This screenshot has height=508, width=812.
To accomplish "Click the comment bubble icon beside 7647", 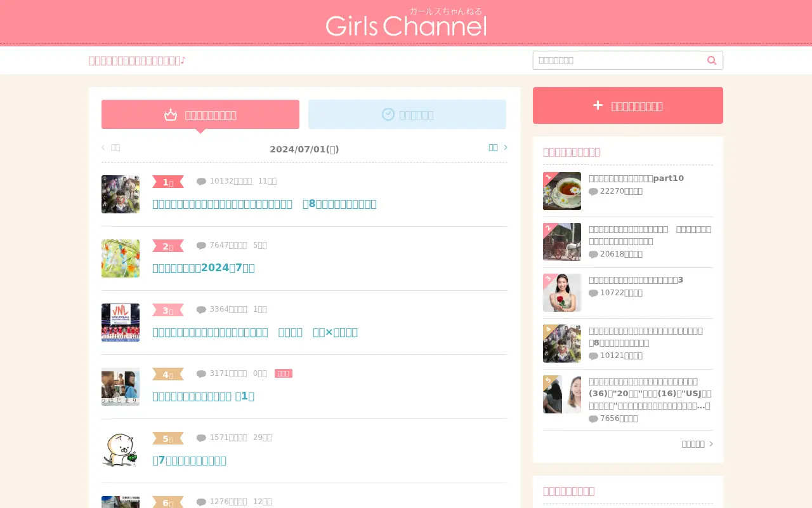I will click(201, 246).
